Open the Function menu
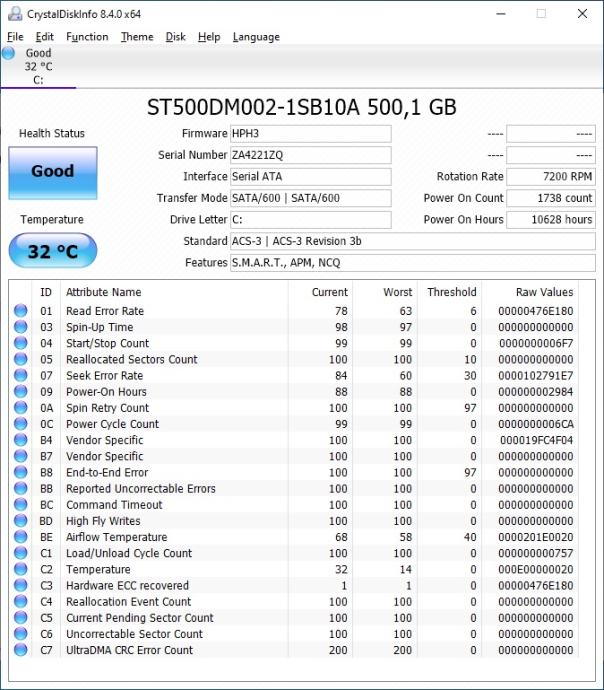604x690 pixels. [87, 37]
